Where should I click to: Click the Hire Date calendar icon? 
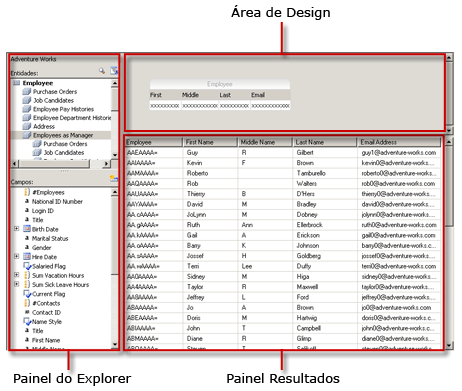(x=27, y=257)
